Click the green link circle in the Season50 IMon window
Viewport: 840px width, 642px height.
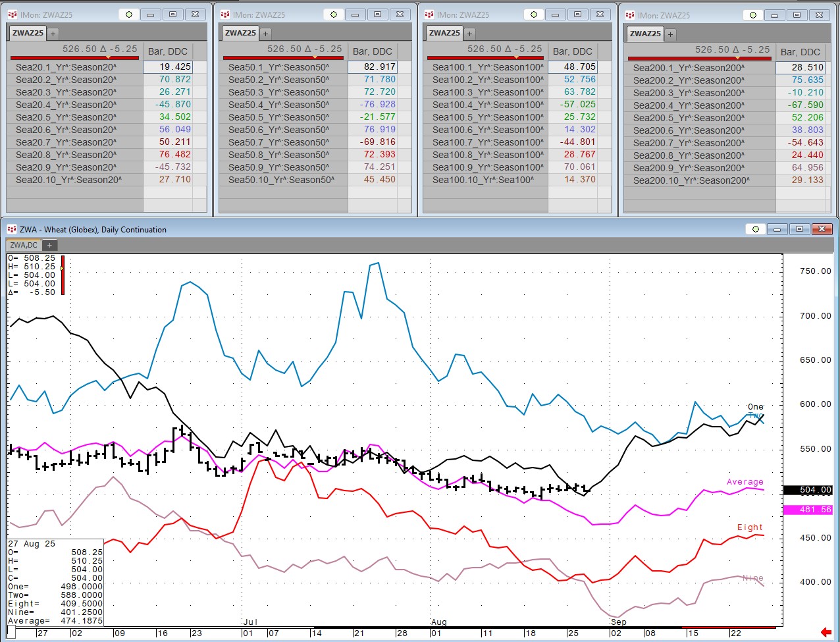(334, 14)
